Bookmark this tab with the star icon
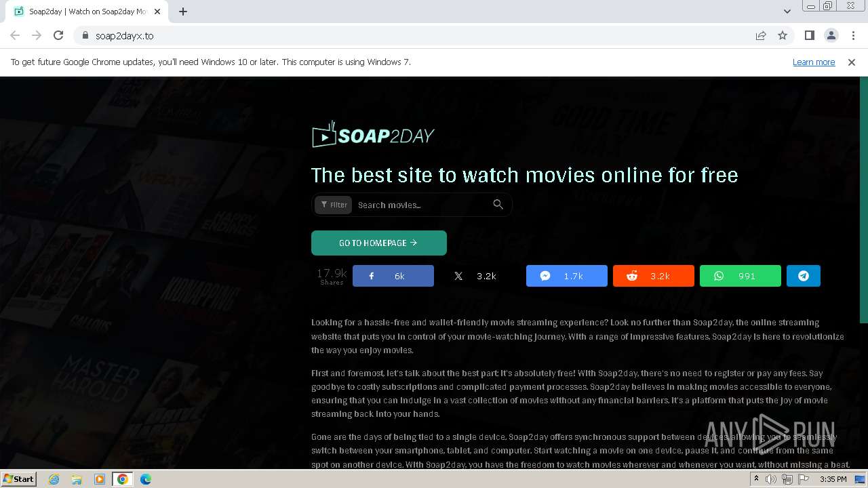868x488 pixels. pyautogui.click(x=783, y=35)
